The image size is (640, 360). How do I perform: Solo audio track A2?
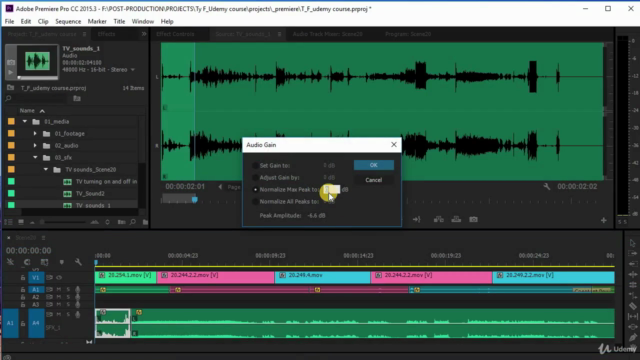68,297
